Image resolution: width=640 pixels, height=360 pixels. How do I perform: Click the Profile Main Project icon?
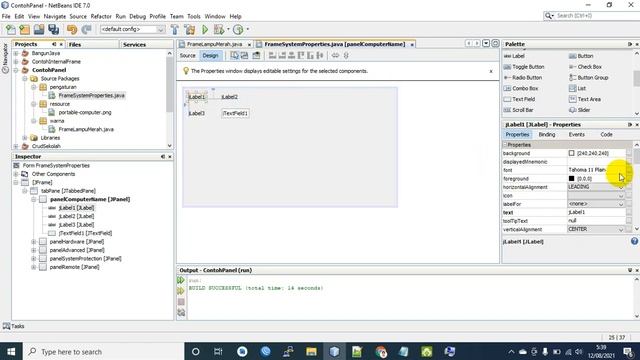click(x=238, y=29)
